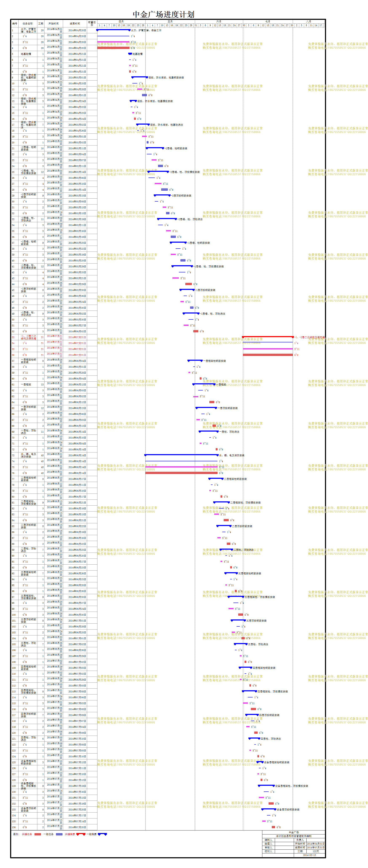
Task: Click the 四月 month header in the timeline
Action: (x=121, y=22)
